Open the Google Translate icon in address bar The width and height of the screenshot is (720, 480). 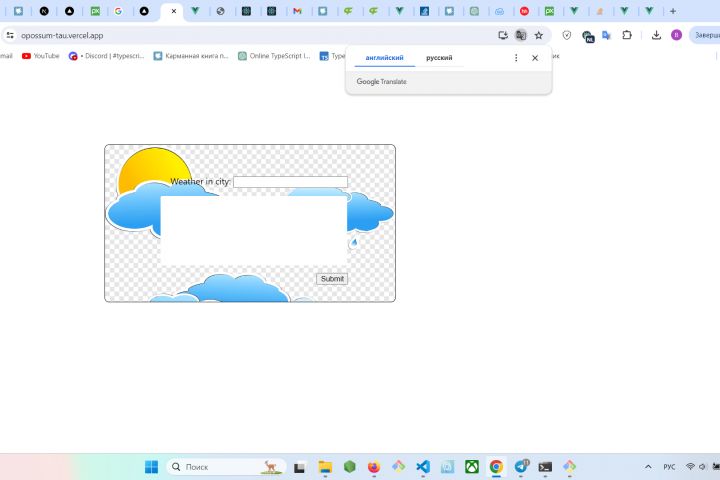click(521, 35)
